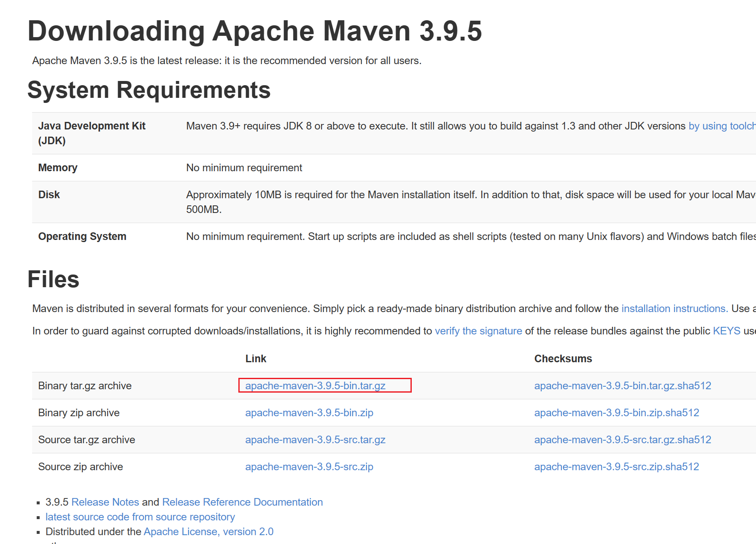Click the Files section heading

[x=53, y=280]
